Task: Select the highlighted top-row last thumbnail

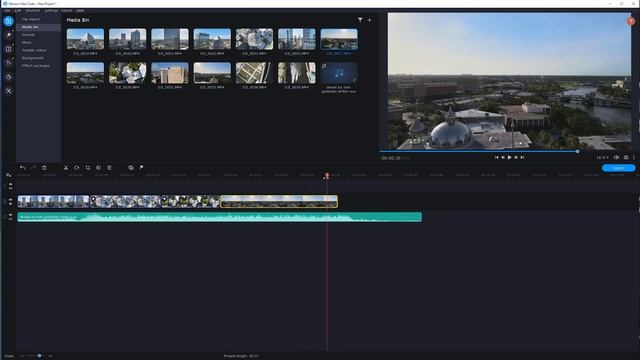Action: tap(339, 39)
